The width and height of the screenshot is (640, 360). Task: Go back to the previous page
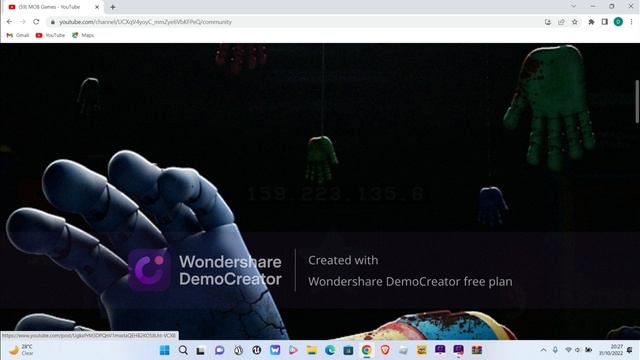(9, 22)
